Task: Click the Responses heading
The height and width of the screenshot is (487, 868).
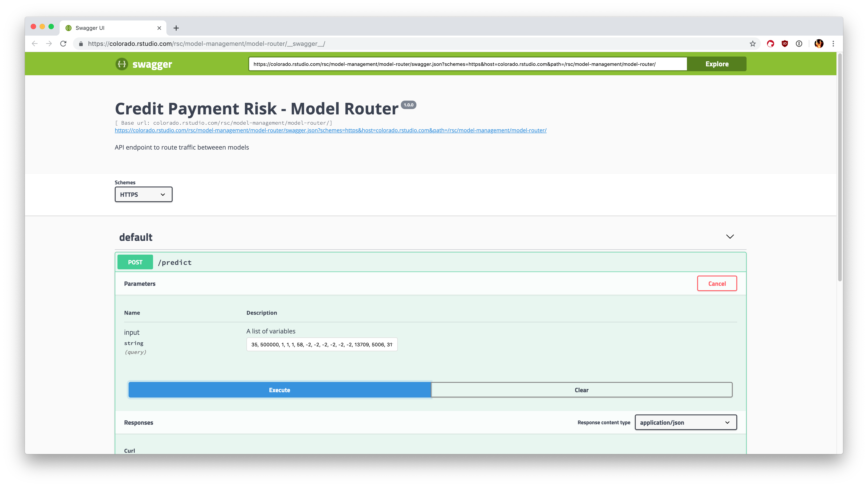Action: coord(139,423)
